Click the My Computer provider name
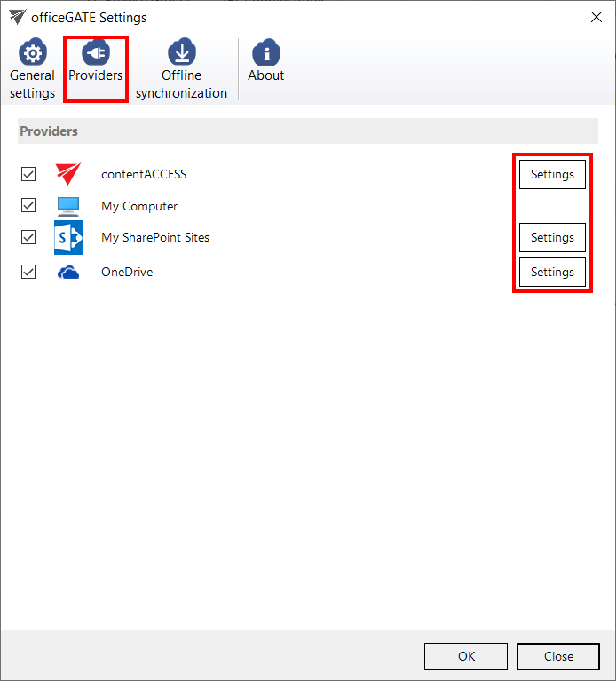This screenshot has height=681, width=616. pos(139,206)
